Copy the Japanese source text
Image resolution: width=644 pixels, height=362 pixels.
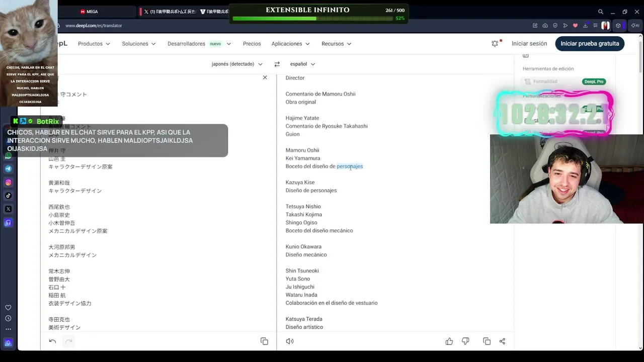pyautogui.click(x=264, y=341)
